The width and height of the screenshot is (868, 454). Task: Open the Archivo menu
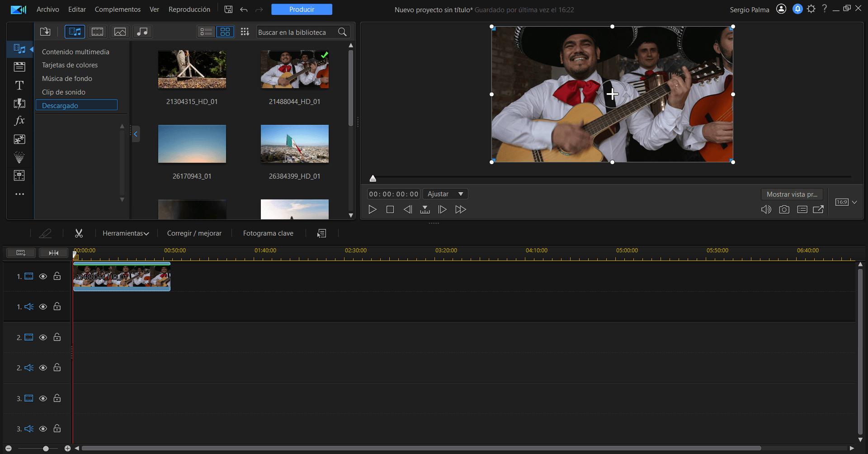click(x=47, y=9)
